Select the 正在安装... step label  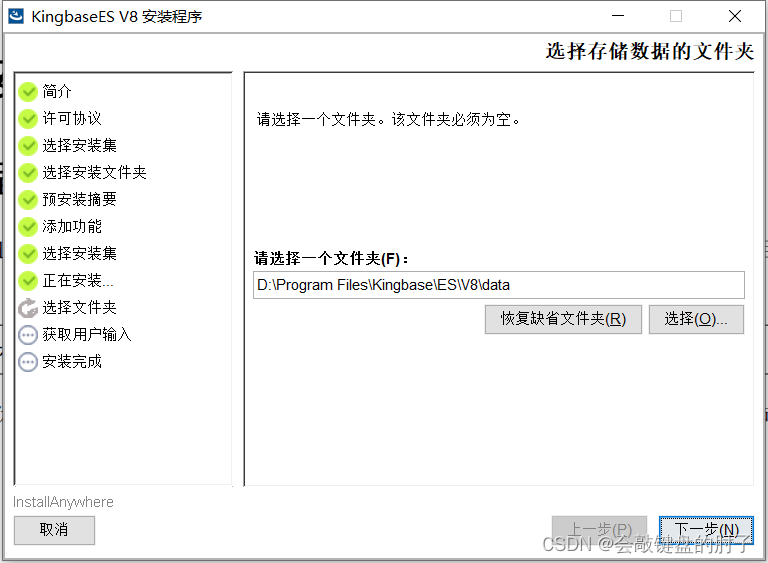tap(78, 281)
